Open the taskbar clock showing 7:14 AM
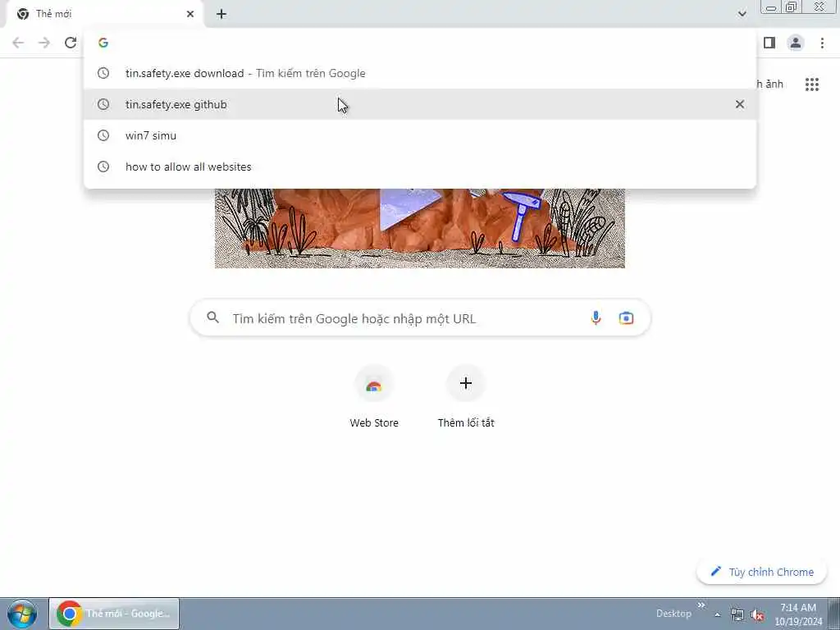The height and width of the screenshot is (630, 840). tap(798, 614)
